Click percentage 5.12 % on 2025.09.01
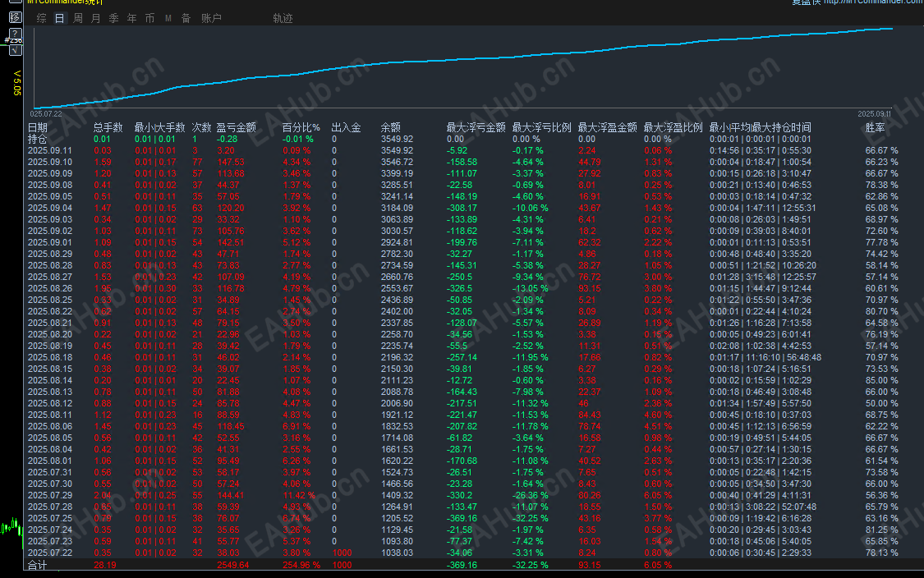The width and height of the screenshot is (924, 578). pos(297,243)
